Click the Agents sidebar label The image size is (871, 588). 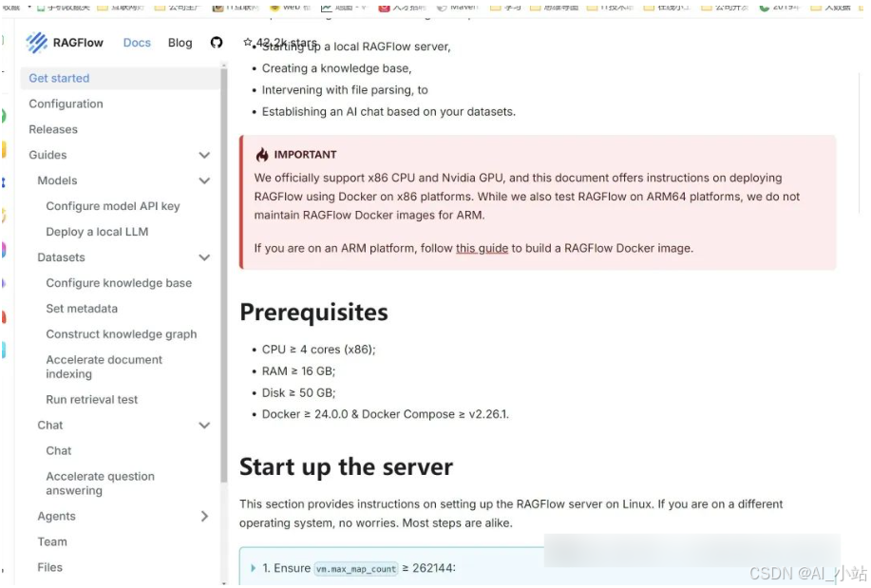56,517
